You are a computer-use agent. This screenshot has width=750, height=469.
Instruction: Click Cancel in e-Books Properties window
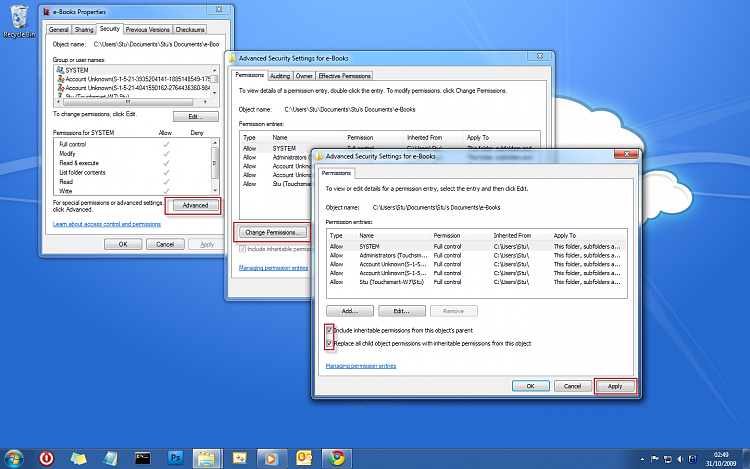click(x=165, y=244)
